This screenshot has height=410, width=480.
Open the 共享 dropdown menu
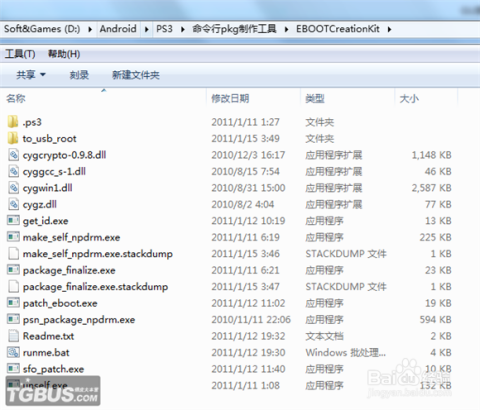click(x=31, y=75)
